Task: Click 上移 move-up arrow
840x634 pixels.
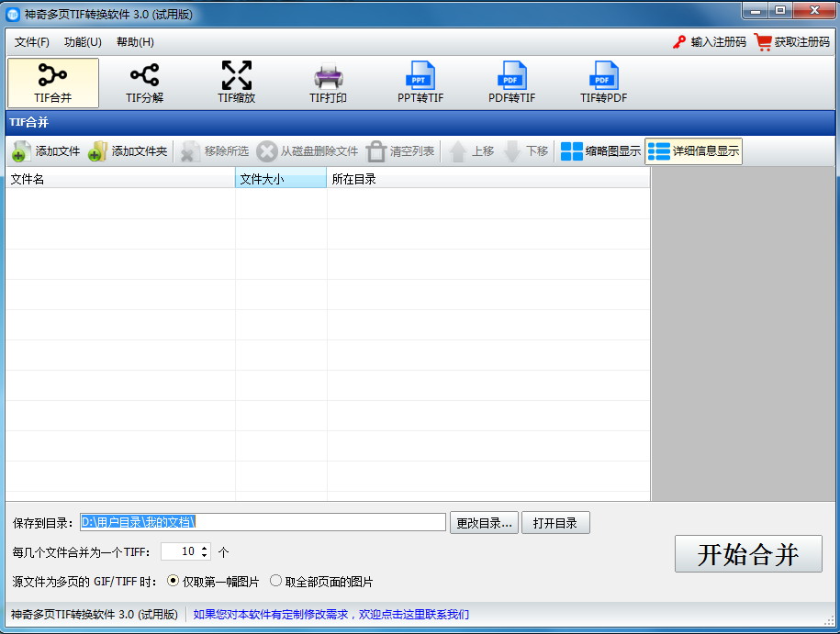Action: coord(458,151)
